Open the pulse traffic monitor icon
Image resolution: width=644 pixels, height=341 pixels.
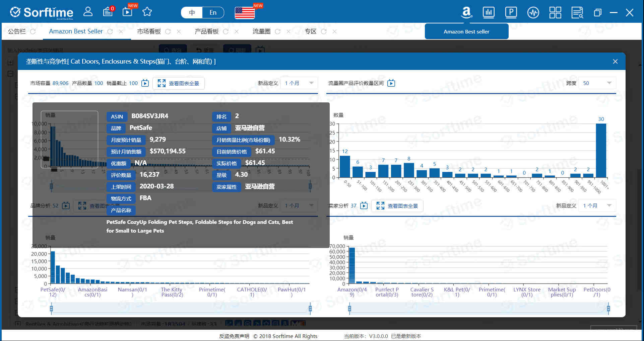tap(533, 13)
